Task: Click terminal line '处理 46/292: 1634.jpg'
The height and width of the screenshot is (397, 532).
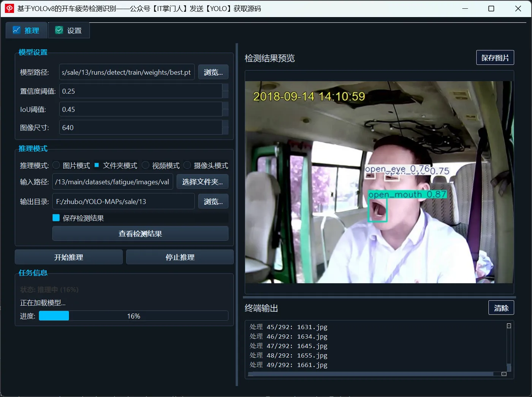Action: point(288,337)
